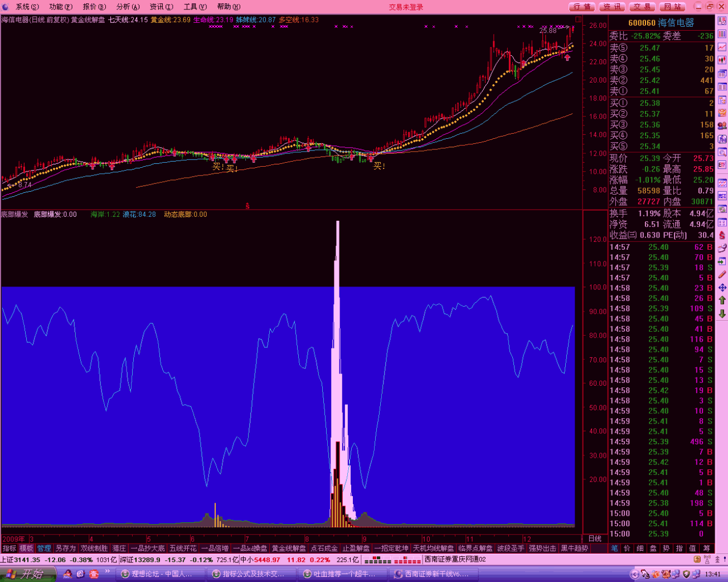Open the 分析 (Analysis) menu
Viewport: 728px width, 582px height.
coord(128,7)
